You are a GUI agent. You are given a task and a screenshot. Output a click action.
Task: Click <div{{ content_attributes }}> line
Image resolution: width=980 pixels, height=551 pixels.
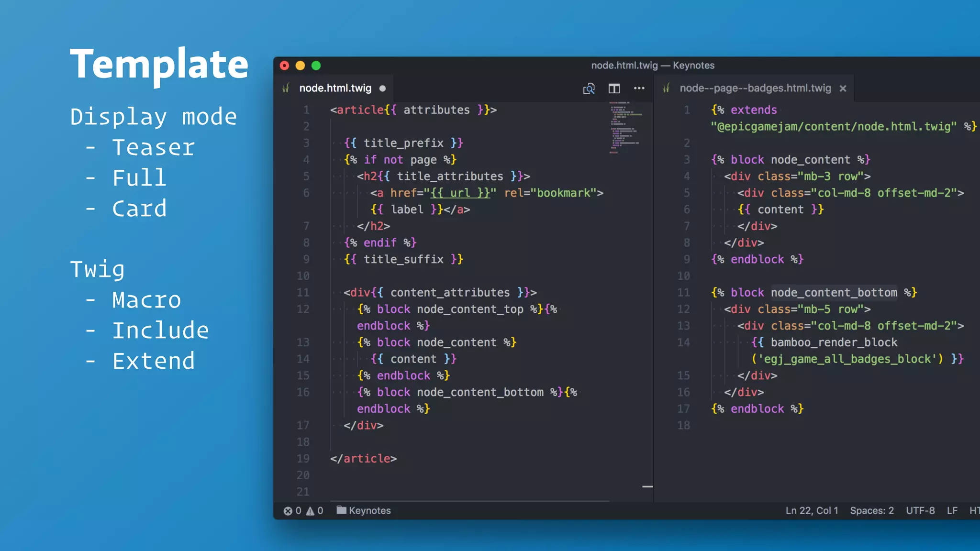point(440,293)
